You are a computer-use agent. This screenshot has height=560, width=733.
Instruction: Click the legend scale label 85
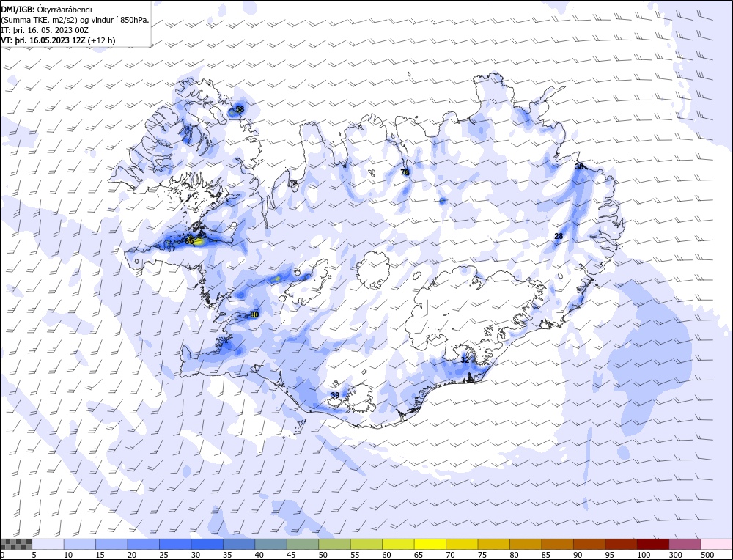[545, 555]
